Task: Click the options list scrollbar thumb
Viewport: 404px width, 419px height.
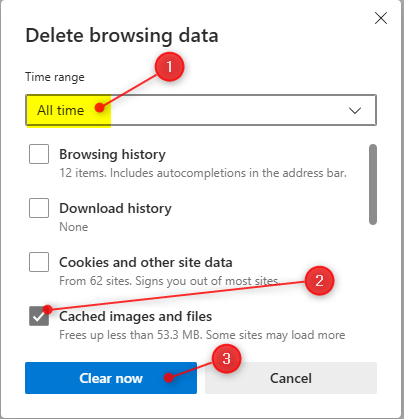Action: 373,184
